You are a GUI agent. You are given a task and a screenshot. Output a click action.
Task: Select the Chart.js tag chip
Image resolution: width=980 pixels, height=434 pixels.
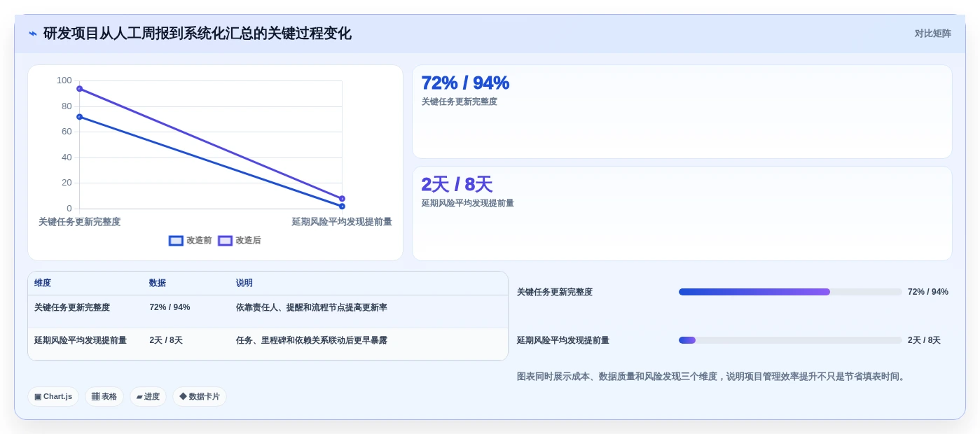point(53,396)
